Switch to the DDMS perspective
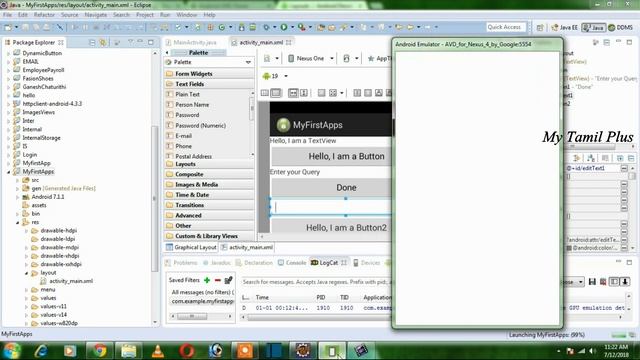The height and width of the screenshot is (360, 640). coord(620,27)
